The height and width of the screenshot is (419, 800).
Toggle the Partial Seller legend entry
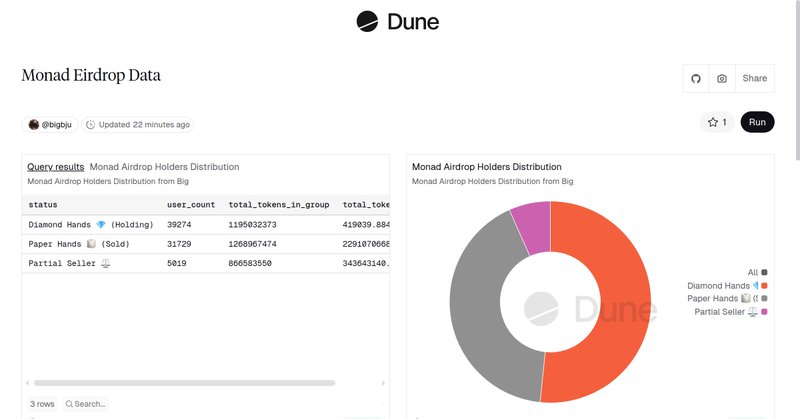[731, 312]
